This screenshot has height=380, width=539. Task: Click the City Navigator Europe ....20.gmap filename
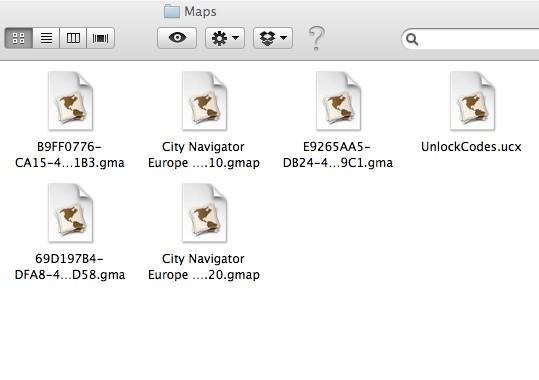click(x=204, y=267)
